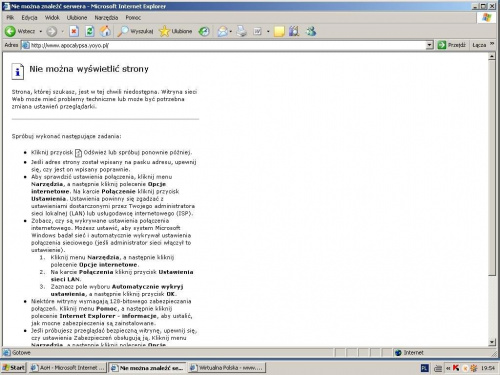500x375 pixels.
Task: Click the Edit with Word icon
Action: coord(257,31)
